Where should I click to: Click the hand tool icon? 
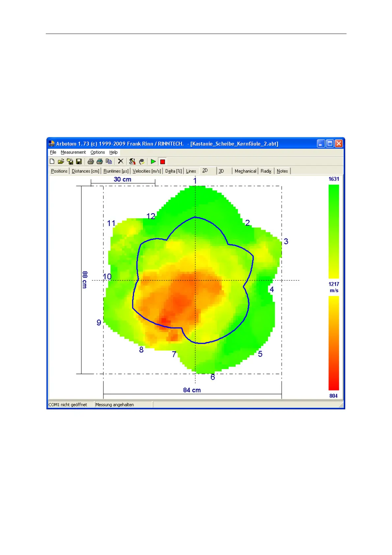142,161
